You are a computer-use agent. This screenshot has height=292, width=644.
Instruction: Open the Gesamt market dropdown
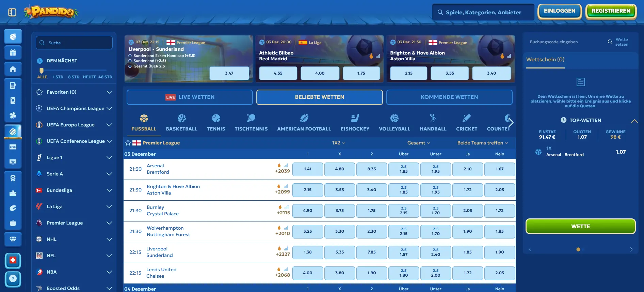[x=419, y=143]
